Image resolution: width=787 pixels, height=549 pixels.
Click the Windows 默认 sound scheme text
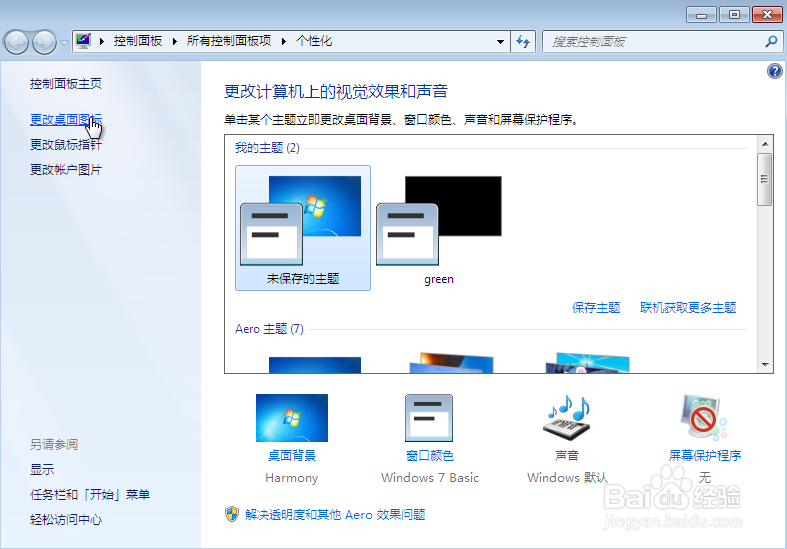567,478
